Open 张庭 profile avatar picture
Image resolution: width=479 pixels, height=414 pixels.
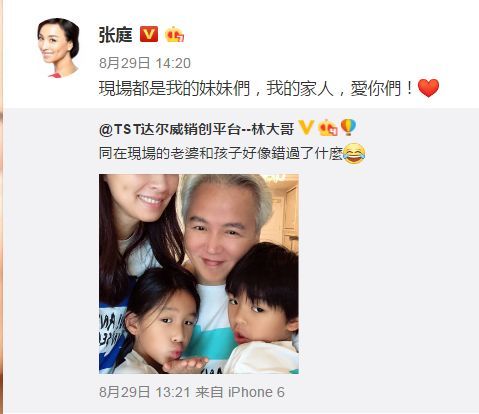pyautogui.click(x=58, y=48)
